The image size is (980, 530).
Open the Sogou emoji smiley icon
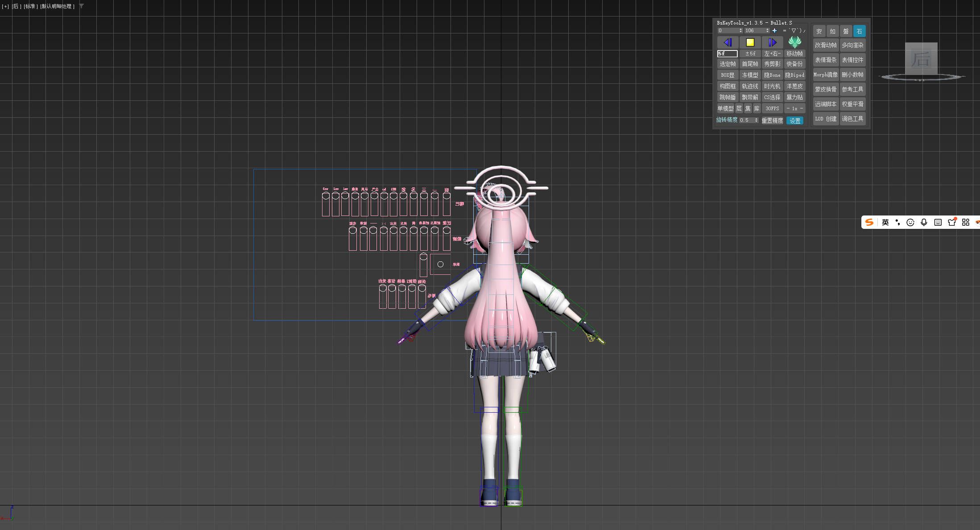[910, 222]
